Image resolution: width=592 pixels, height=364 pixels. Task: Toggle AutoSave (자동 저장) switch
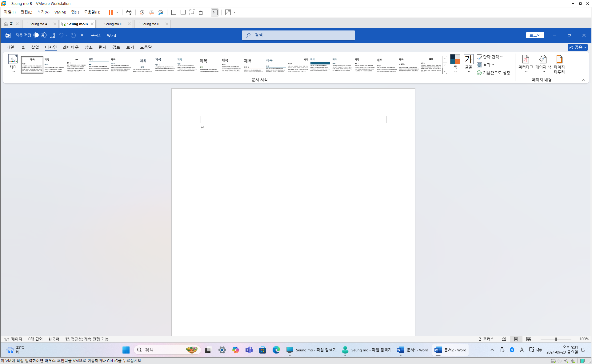(x=40, y=35)
